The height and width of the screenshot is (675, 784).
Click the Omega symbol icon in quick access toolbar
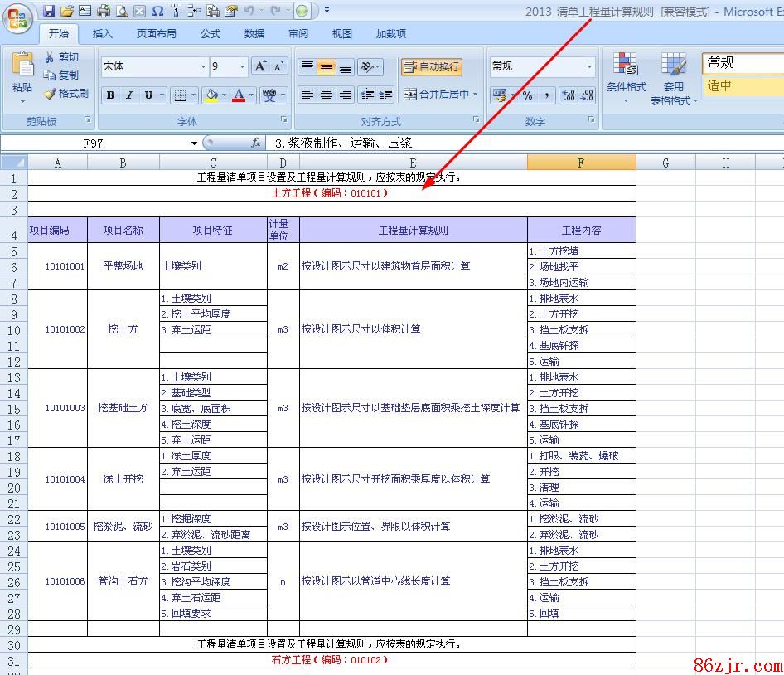(157, 11)
